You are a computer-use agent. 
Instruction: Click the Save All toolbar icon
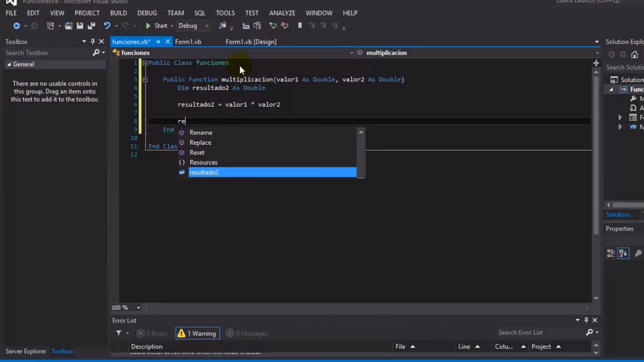(x=91, y=26)
